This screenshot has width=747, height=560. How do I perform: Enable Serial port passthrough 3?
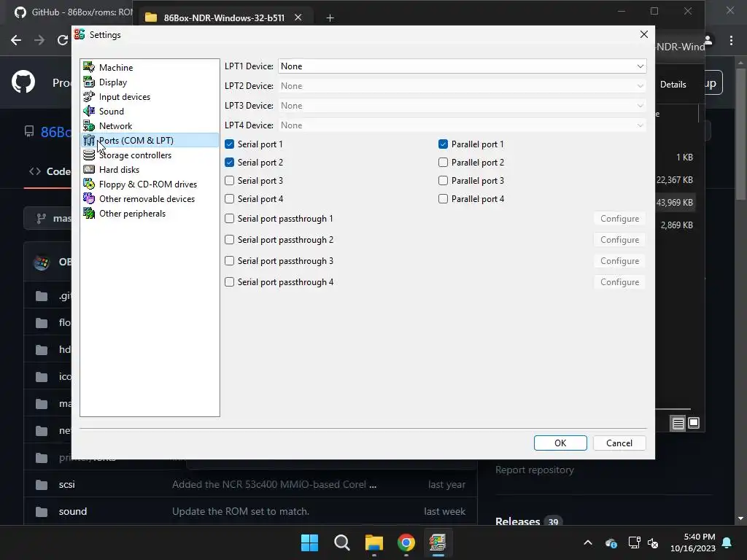(230, 261)
